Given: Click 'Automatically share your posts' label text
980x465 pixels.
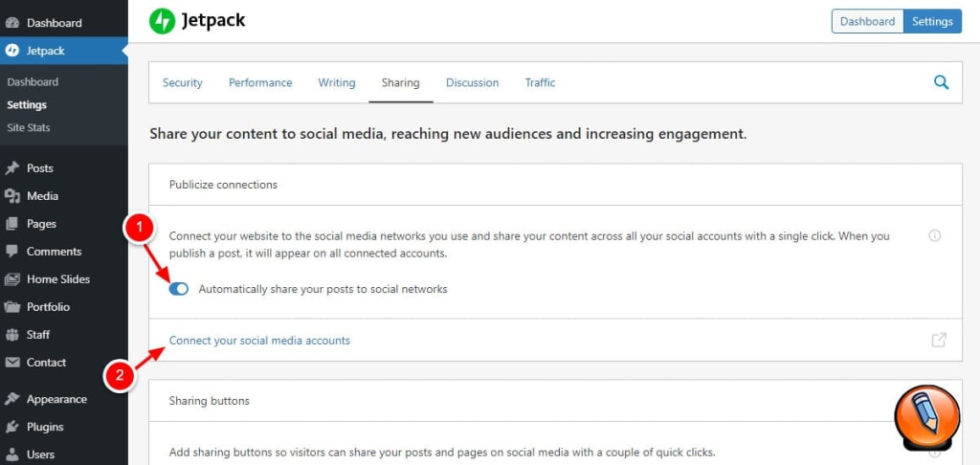Looking at the screenshot, I should (323, 289).
